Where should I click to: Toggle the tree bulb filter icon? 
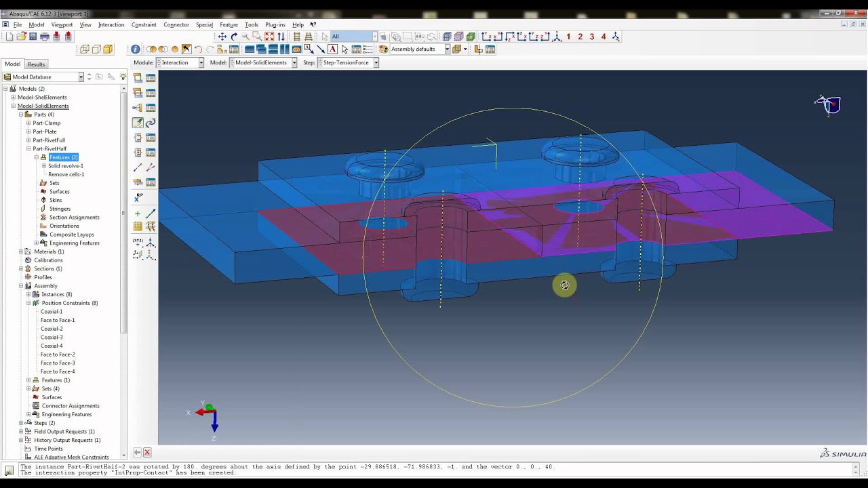point(123,77)
